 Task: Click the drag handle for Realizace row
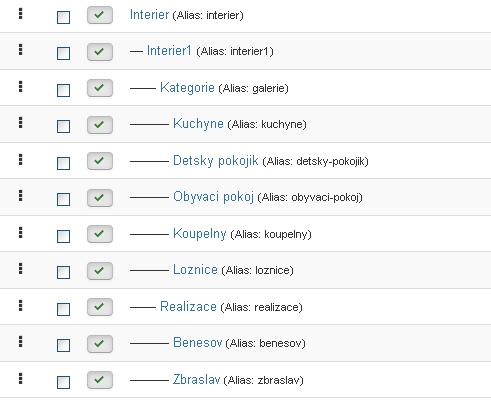pos(21,305)
